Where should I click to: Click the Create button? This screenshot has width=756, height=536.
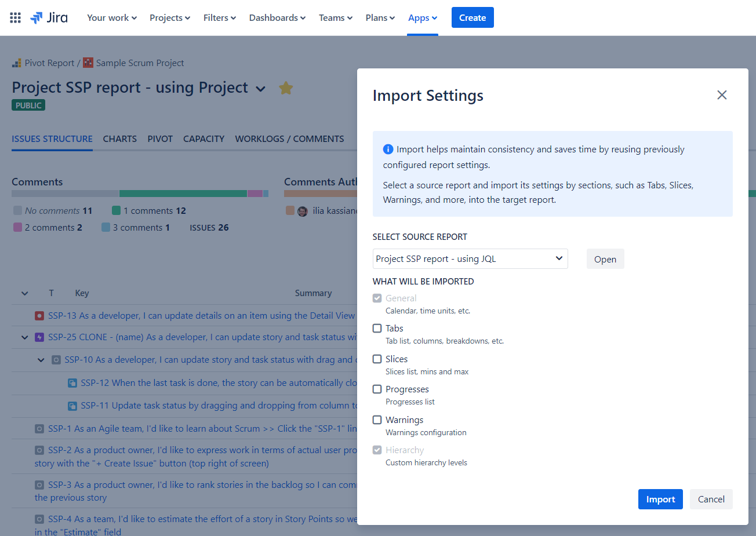[x=472, y=17]
